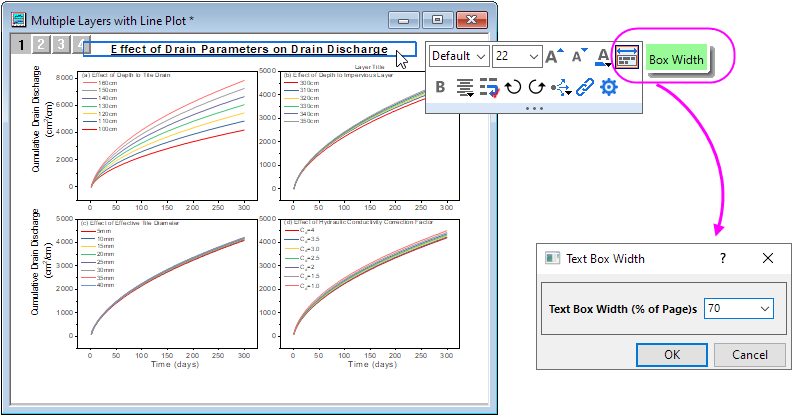Expand the font size 22 dropdown
Image resolution: width=802 pixels, height=416 pixels.
coord(532,57)
